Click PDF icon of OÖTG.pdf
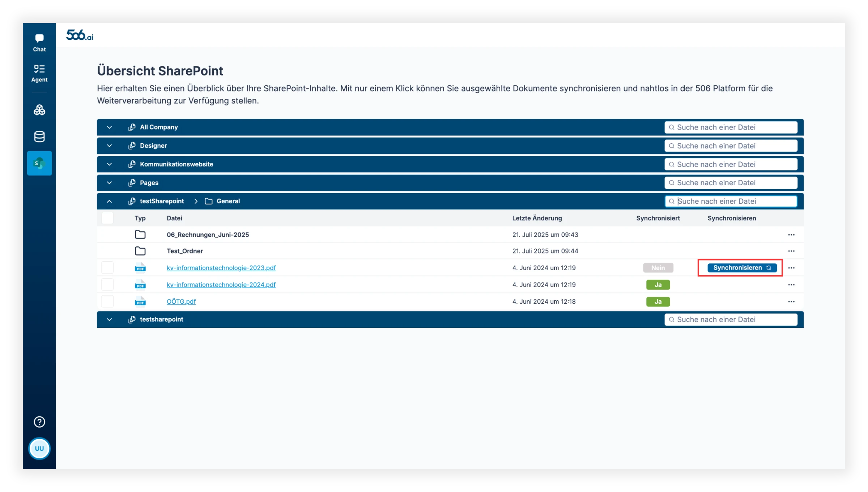Viewport: 868px width, 492px height. tap(140, 301)
